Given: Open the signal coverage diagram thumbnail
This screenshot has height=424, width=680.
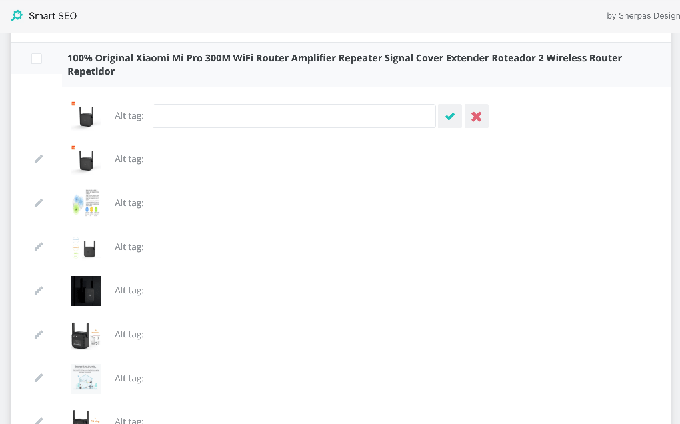Looking at the screenshot, I should pyautogui.click(x=86, y=203).
